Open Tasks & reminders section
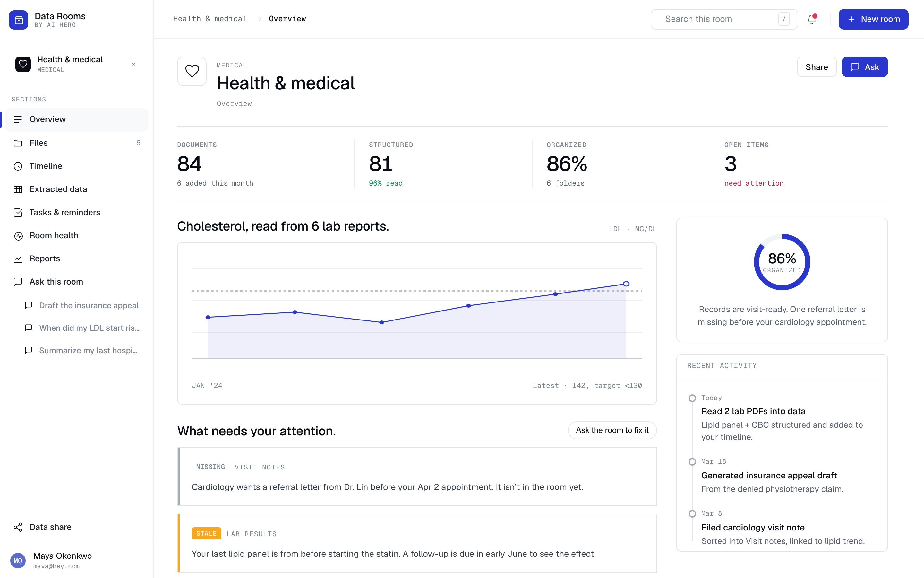The width and height of the screenshot is (924, 578). tap(76, 213)
